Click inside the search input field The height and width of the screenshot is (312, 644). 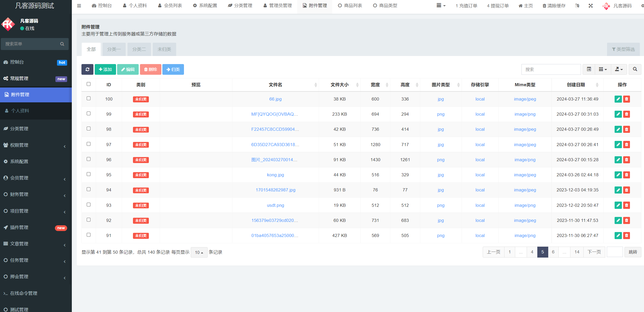point(551,69)
